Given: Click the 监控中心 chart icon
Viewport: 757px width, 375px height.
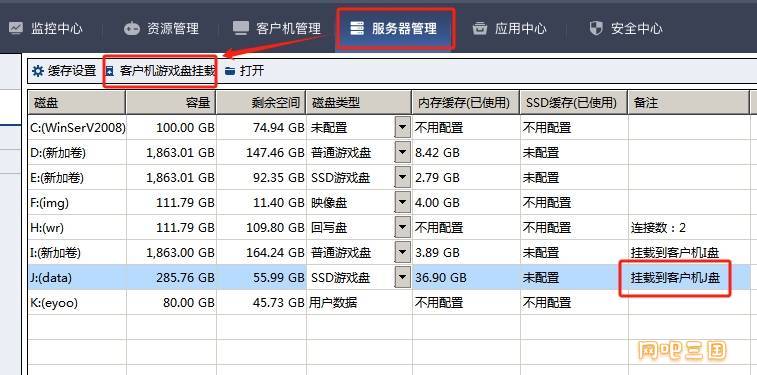Looking at the screenshot, I should point(15,28).
